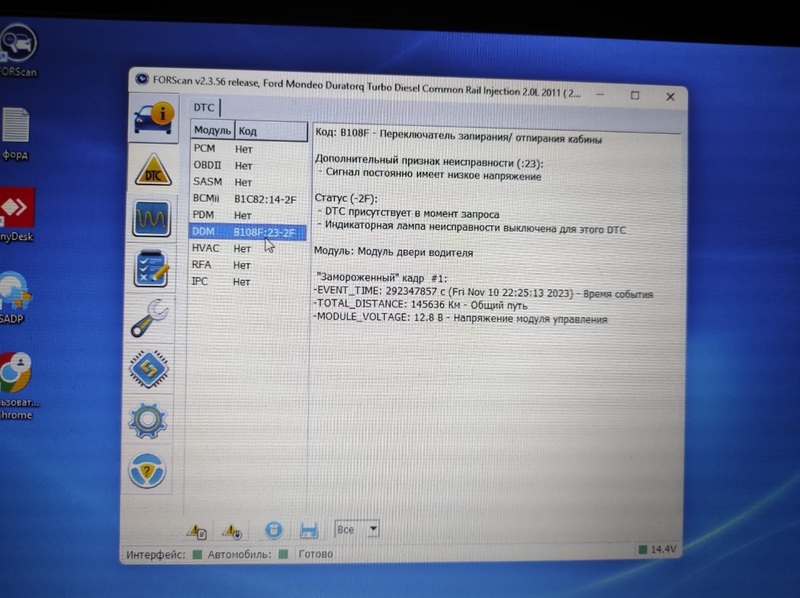Click the 'Модуль' column header
800x598 pixels.
coord(212,131)
